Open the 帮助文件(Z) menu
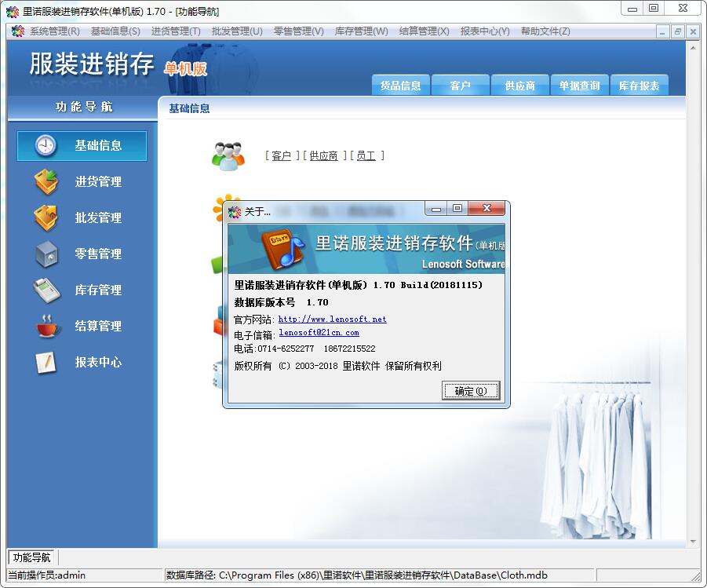Viewport: 707px width, 588px height. coord(545,31)
